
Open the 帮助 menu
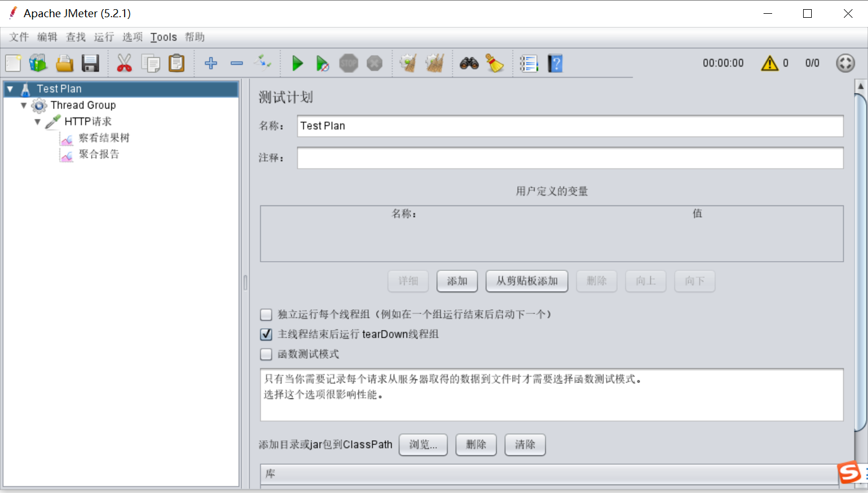pyautogui.click(x=195, y=37)
